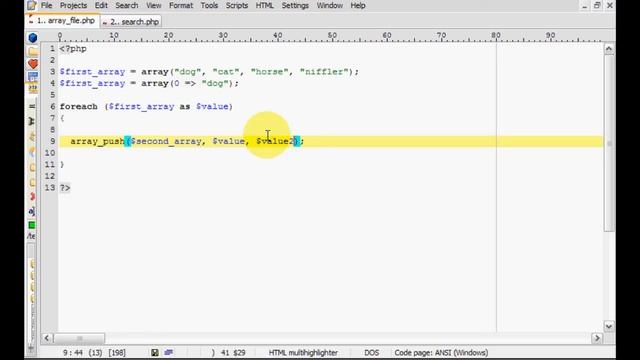Click 'Code page: ANSI (Windows)' in status bar
The height and width of the screenshot is (360, 640).
tap(441, 353)
